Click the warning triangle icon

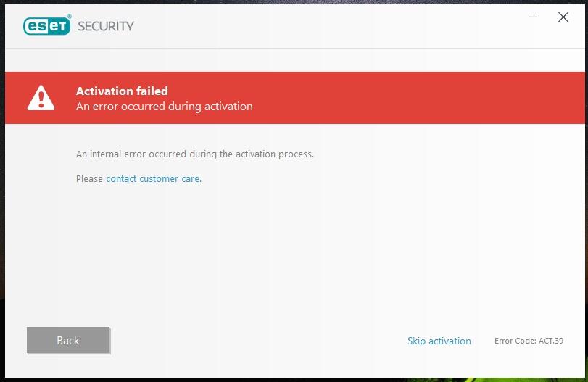[41, 98]
